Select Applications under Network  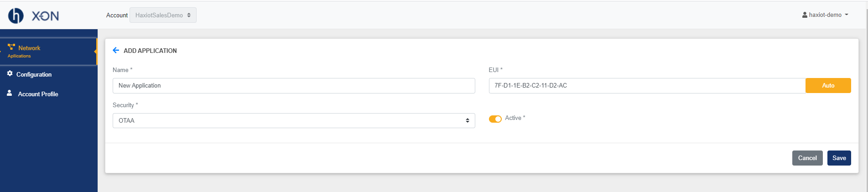[x=19, y=56]
